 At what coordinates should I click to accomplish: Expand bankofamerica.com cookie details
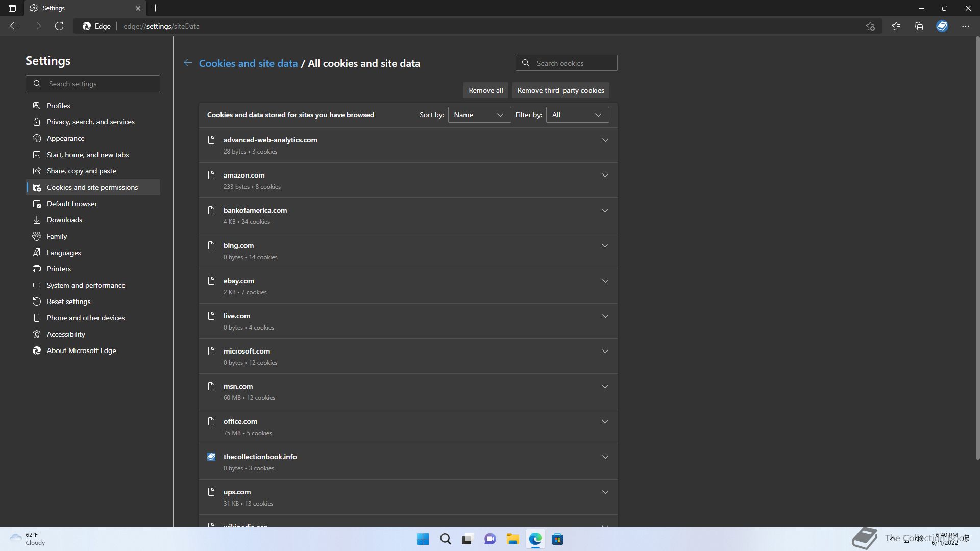[605, 210]
